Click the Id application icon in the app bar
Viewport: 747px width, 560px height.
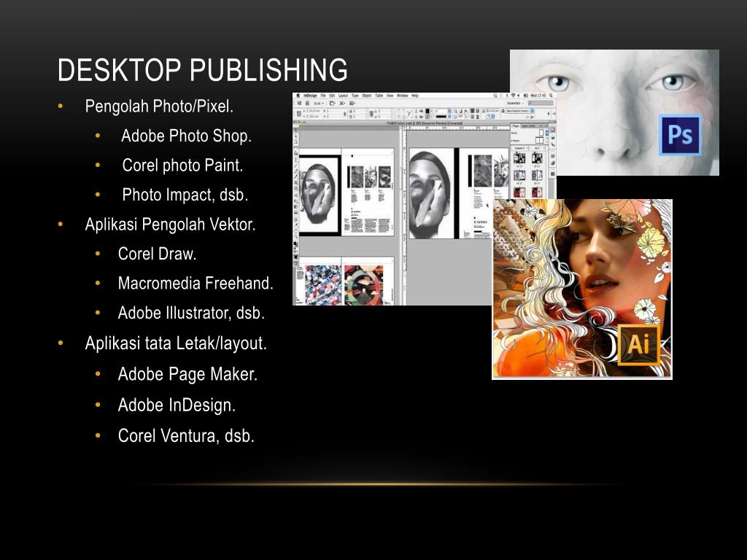click(299, 103)
